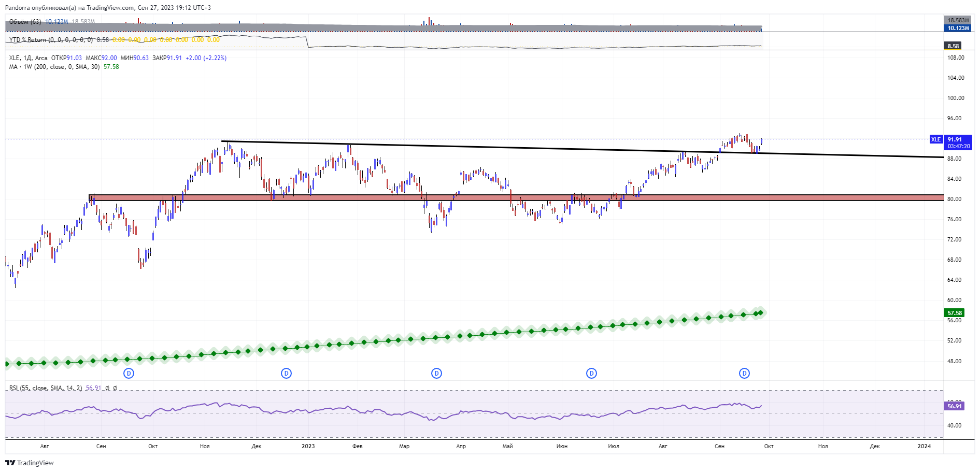This screenshot has width=980, height=472.
Task: Click the 'ОТКР91.03' open value in legend
Action: (x=66, y=58)
